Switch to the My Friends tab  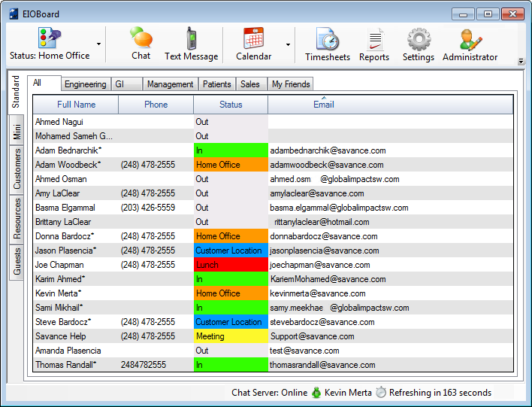(x=290, y=84)
